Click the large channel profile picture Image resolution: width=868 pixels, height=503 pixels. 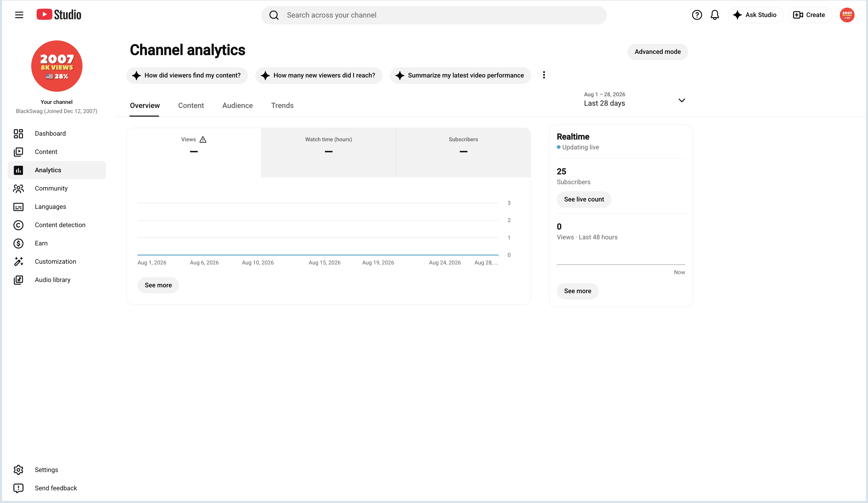[x=57, y=66]
